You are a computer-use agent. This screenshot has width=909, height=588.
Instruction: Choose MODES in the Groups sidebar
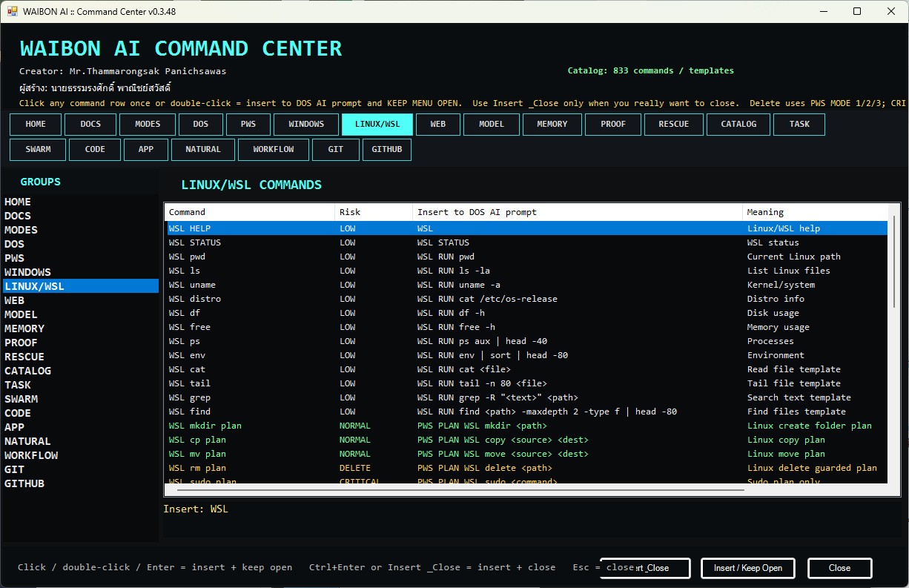pos(81,230)
